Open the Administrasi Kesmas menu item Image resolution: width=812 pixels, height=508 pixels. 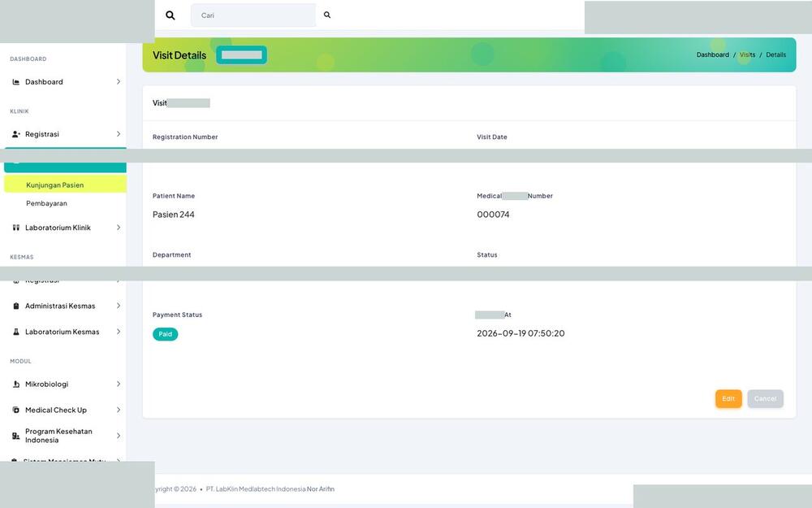point(65,306)
